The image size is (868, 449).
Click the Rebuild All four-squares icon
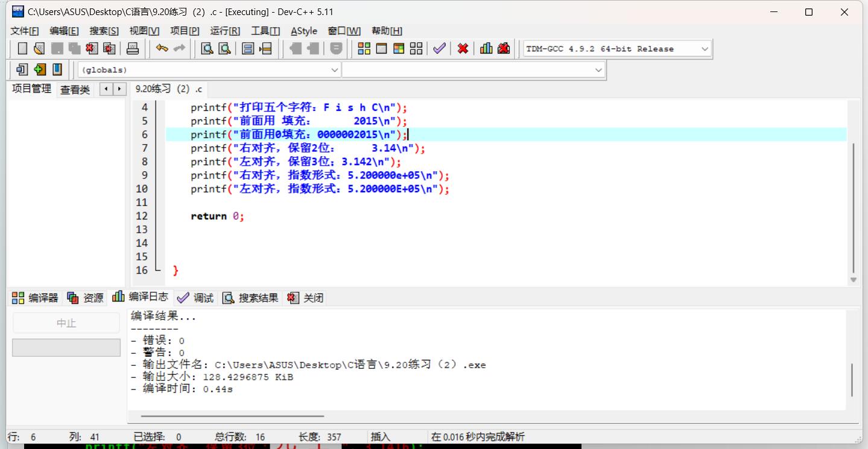coord(416,49)
